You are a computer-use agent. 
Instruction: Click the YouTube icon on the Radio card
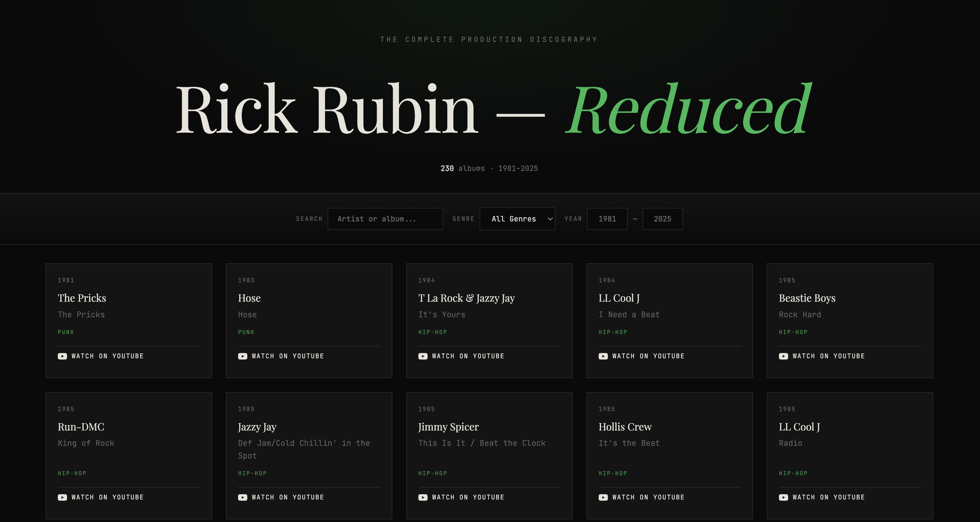784,497
